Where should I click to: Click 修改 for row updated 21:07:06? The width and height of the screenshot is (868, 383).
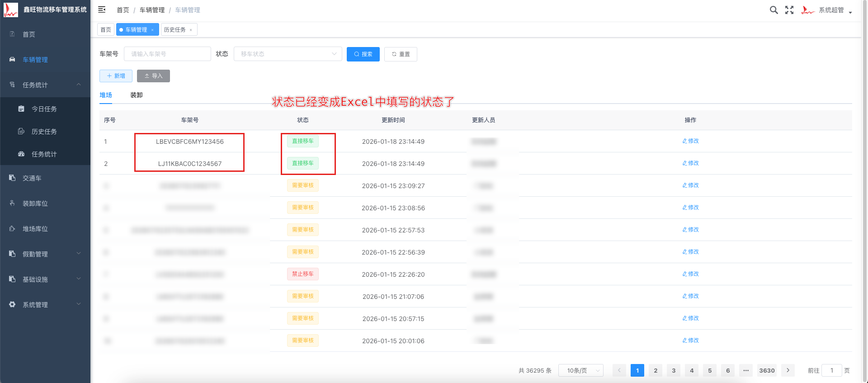pyautogui.click(x=690, y=296)
